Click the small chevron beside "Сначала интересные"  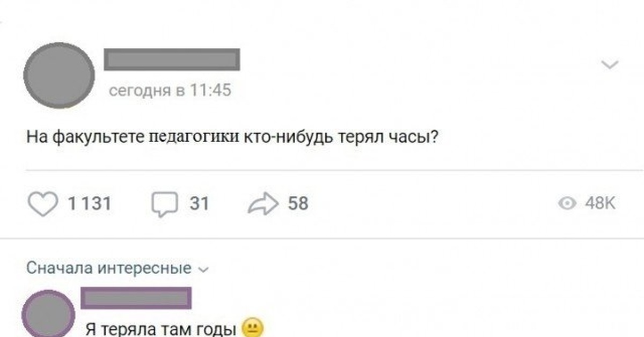tap(202, 269)
